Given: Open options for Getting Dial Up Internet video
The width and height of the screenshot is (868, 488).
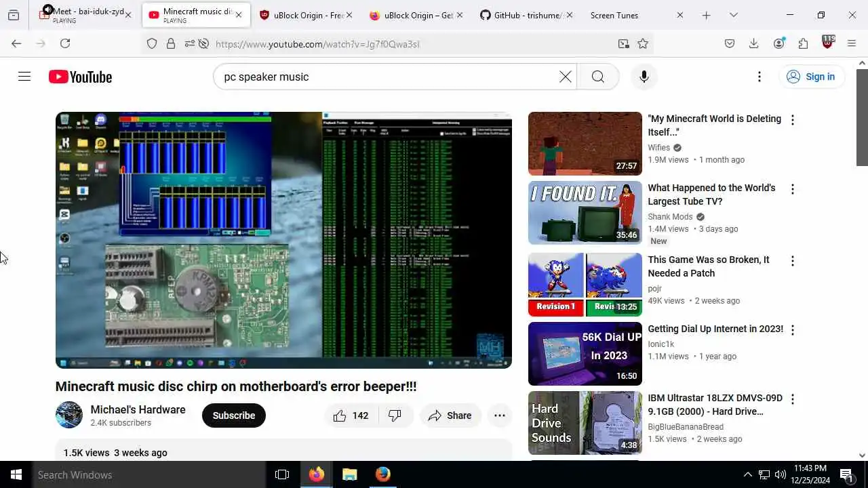Looking at the screenshot, I should [x=792, y=330].
